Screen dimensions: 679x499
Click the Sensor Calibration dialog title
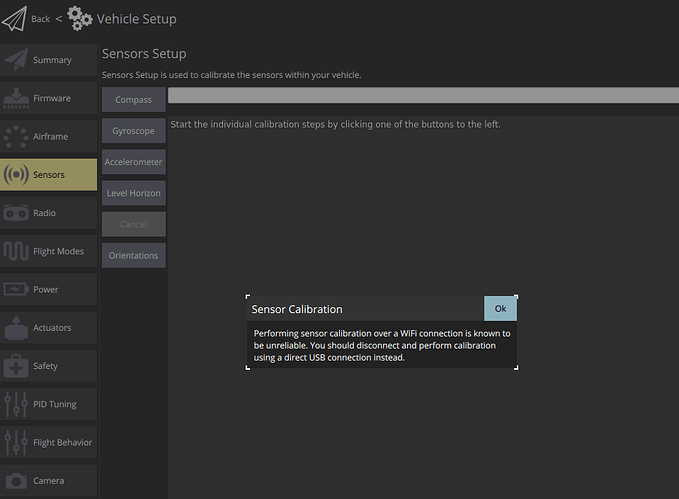click(x=297, y=309)
